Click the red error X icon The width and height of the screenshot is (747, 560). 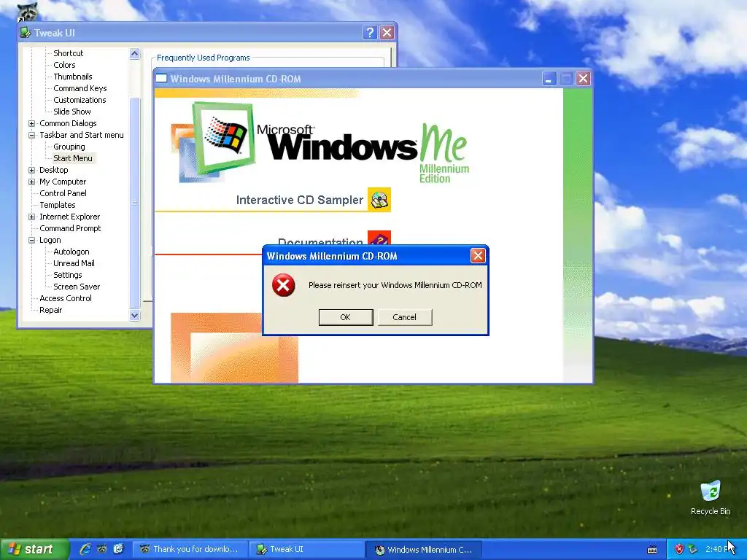click(284, 285)
